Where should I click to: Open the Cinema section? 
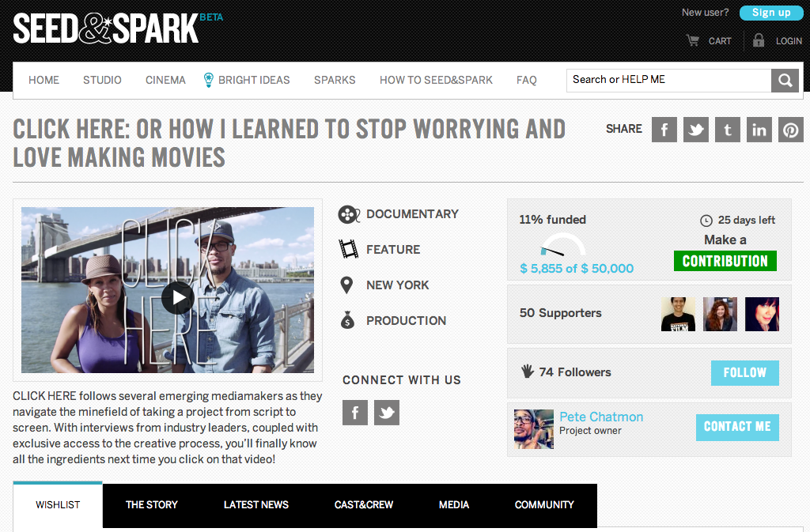coord(165,80)
